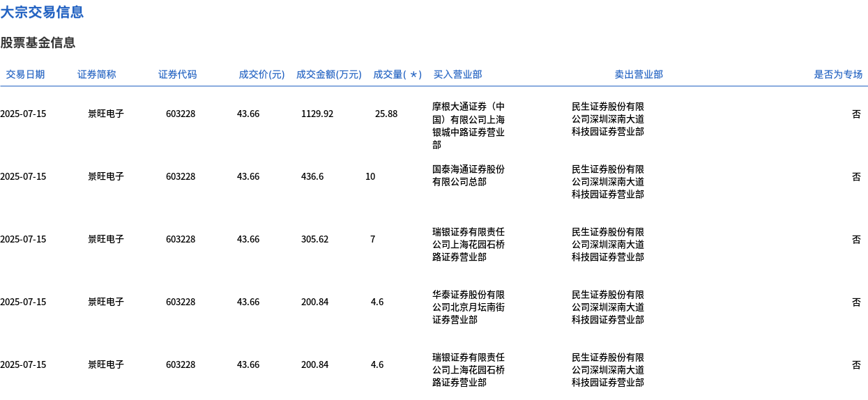
Task: Select buyer 瑞银证券 in the 305.62 row
Action: pyautogui.click(x=469, y=245)
